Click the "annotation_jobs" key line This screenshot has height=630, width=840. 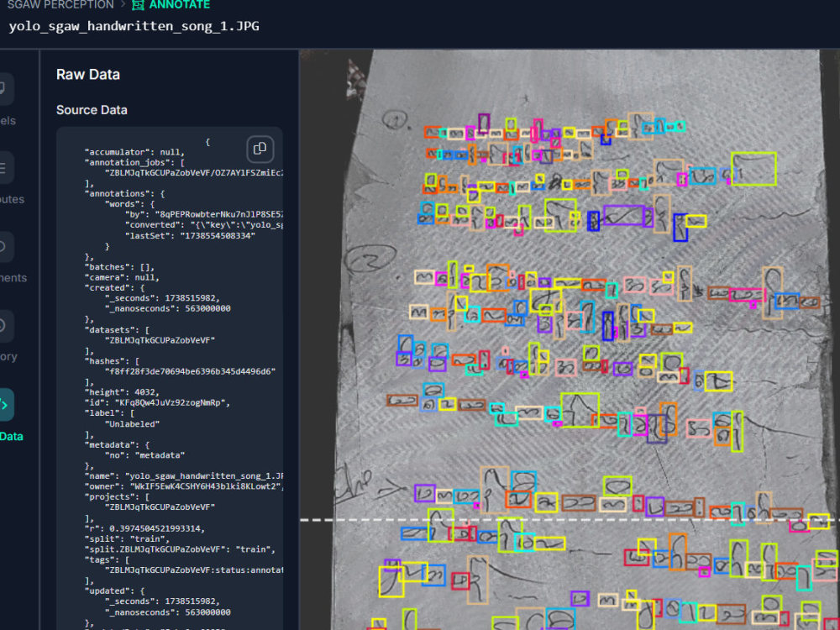134,162
